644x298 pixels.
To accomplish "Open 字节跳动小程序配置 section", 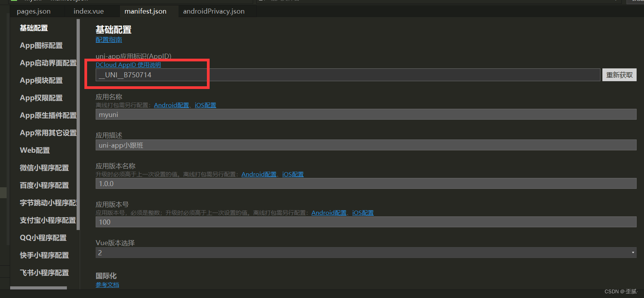I will tap(48, 203).
